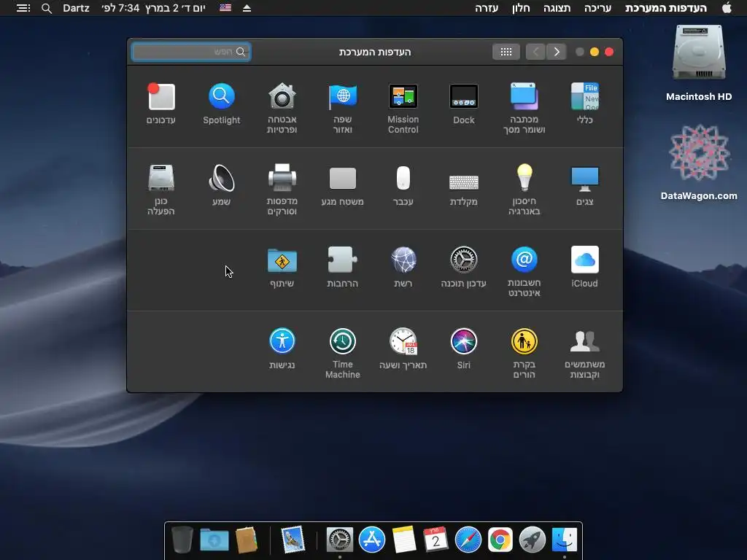
Task: Open the עזרה help menu
Action: click(487, 8)
